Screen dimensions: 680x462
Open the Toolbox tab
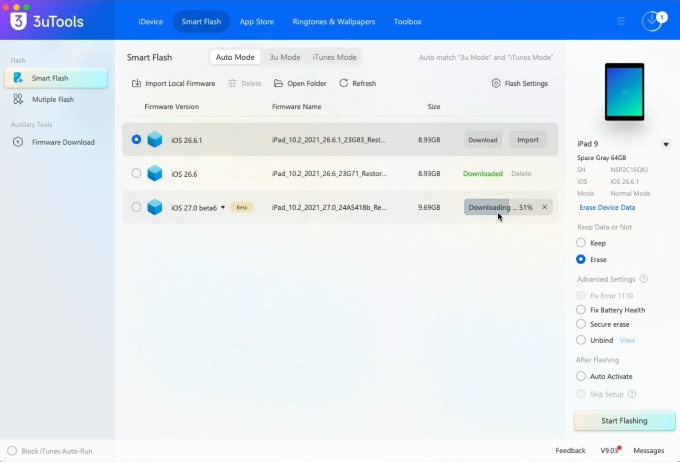pos(407,21)
